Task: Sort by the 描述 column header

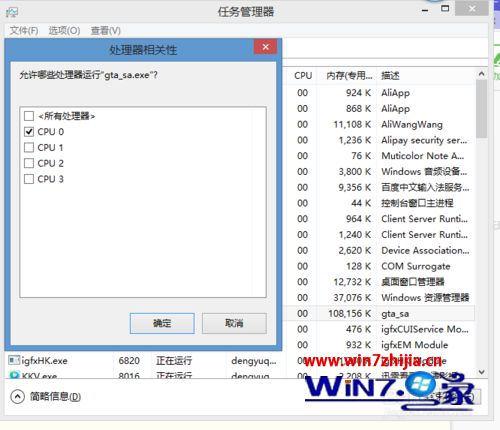Action: (390, 76)
